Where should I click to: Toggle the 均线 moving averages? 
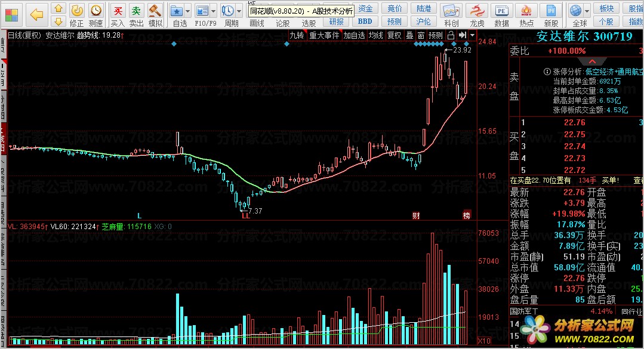(x=376, y=36)
